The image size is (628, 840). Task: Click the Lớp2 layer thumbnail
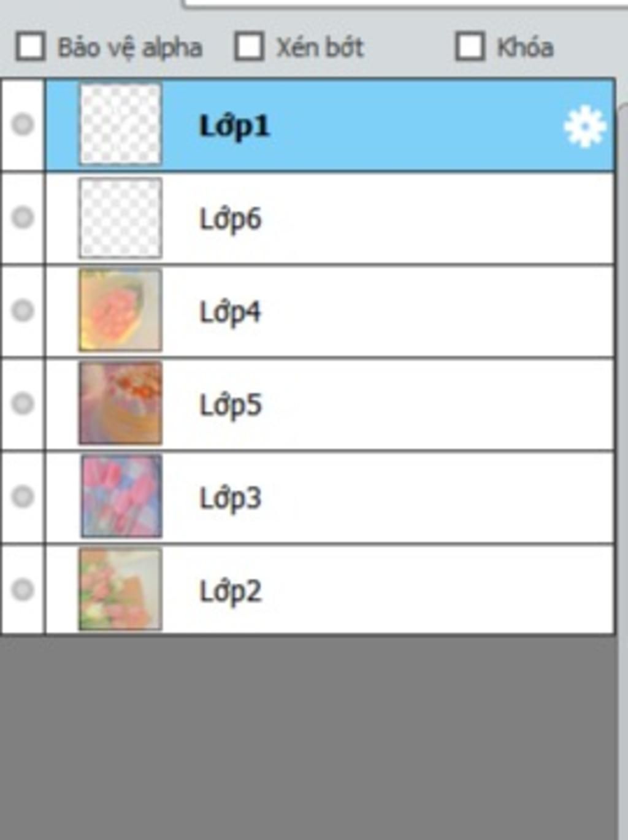pyautogui.click(x=120, y=589)
